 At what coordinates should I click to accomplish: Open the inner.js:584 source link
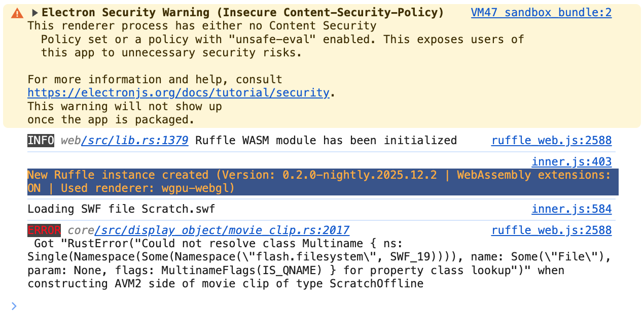coord(571,209)
